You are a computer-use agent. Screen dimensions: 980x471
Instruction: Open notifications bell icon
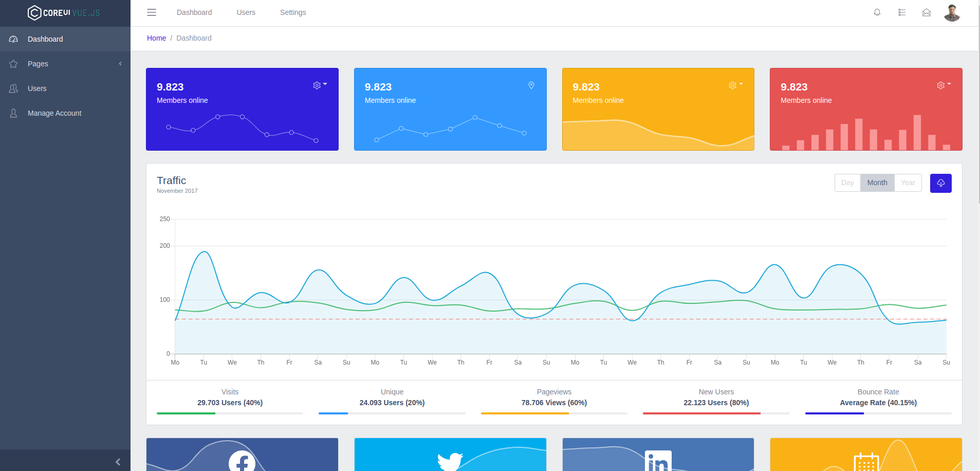(877, 12)
